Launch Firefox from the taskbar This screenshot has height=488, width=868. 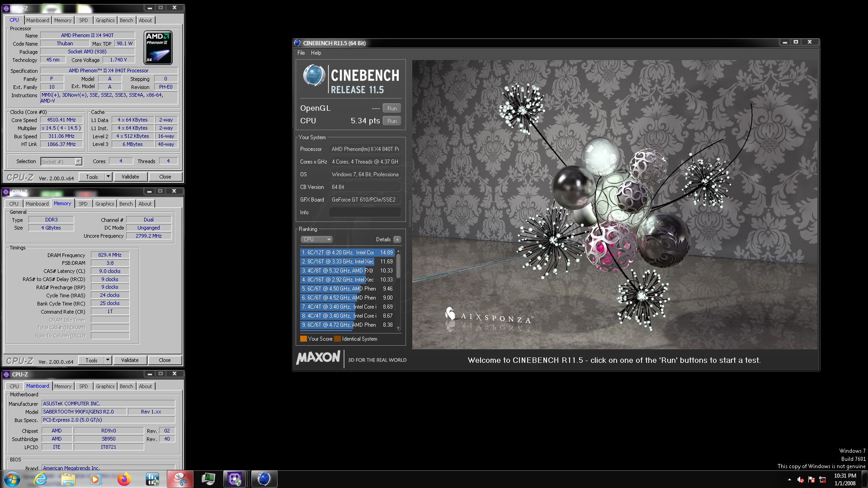point(124,479)
